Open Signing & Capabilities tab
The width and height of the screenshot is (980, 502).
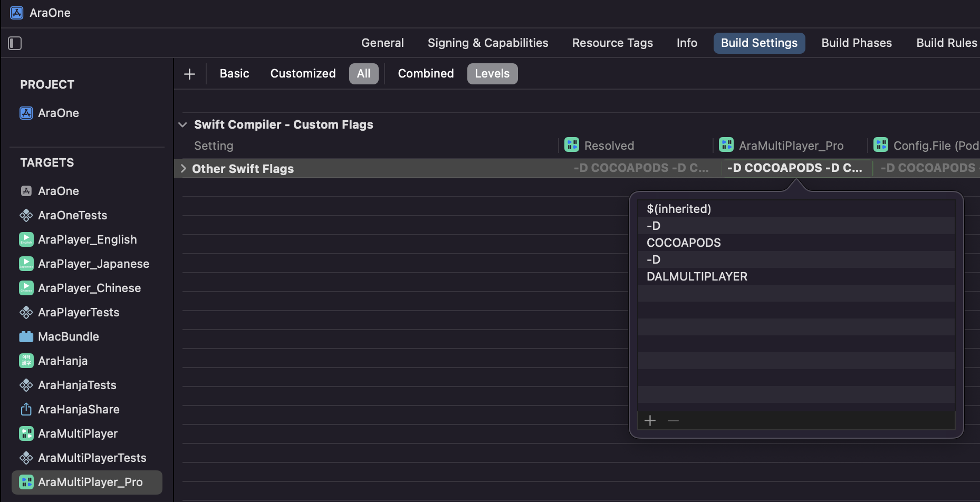pos(488,43)
